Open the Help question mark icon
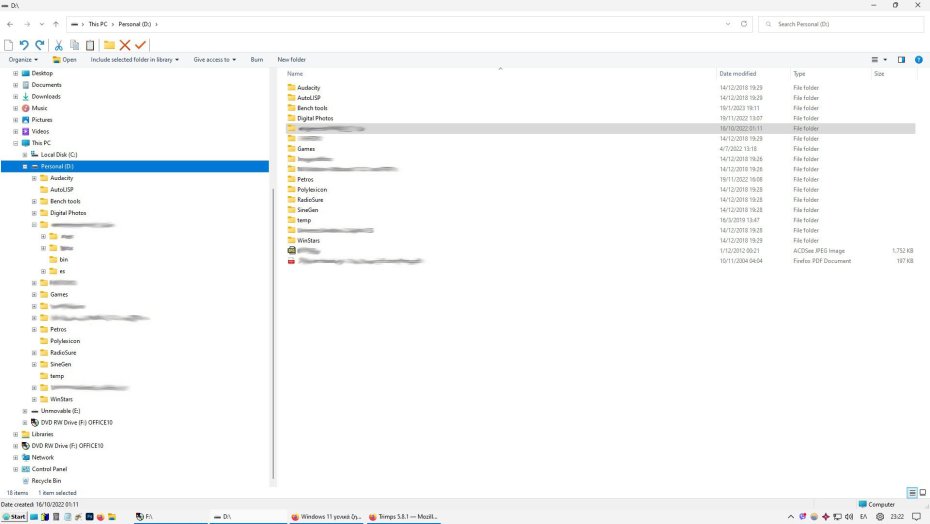Image resolution: width=930 pixels, height=524 pixels. coord(919,60)
